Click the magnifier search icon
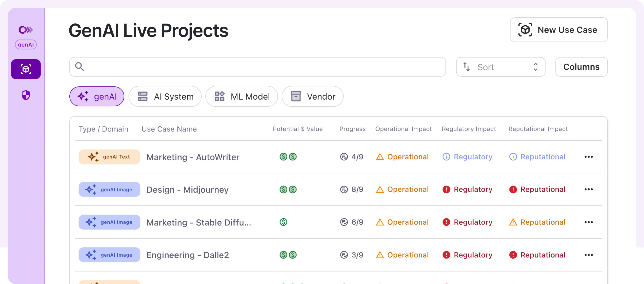The width and height of the screenshot is (644, 284). 80,66
